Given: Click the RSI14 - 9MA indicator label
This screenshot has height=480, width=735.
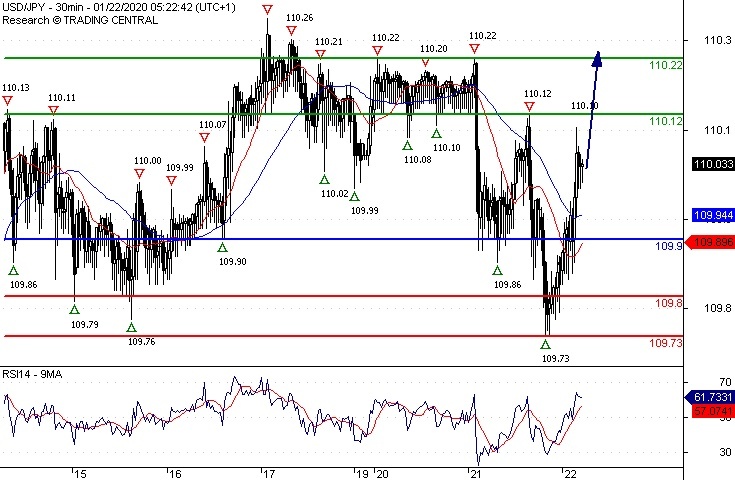Looking at the screenshot, I should pyautogui.click(x=32, y=374).
